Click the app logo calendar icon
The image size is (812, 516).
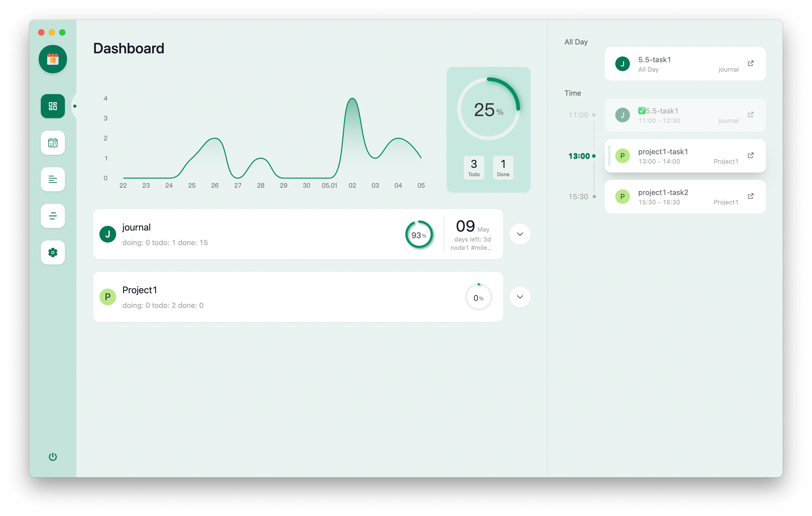tap(53, 59)
